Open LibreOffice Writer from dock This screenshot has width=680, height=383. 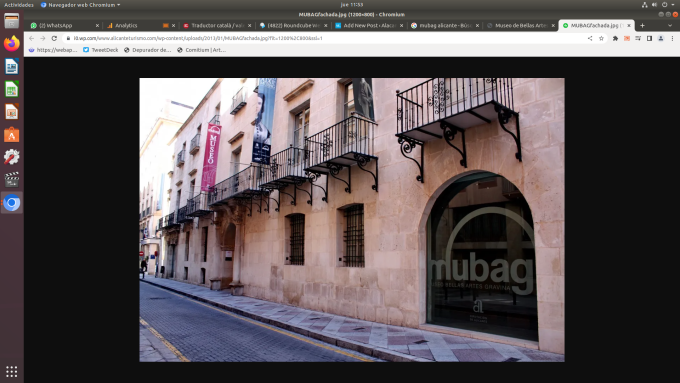coord(12,66)
